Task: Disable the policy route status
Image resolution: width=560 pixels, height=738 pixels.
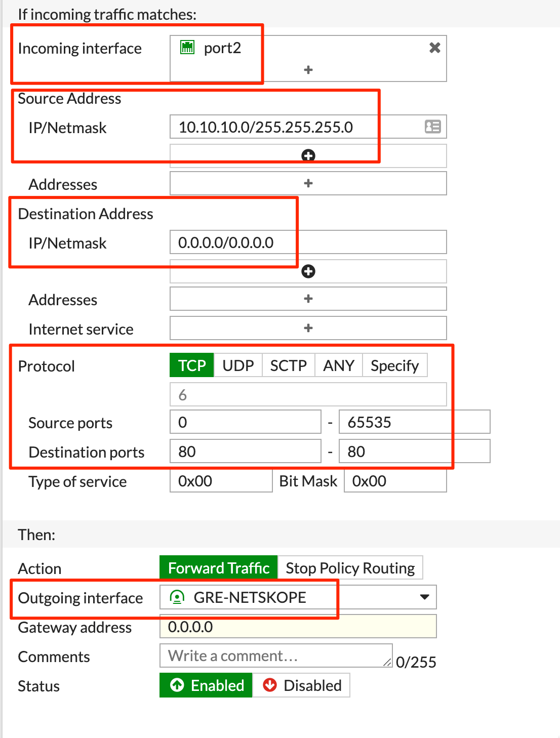Action: click(x=301, y=685)
